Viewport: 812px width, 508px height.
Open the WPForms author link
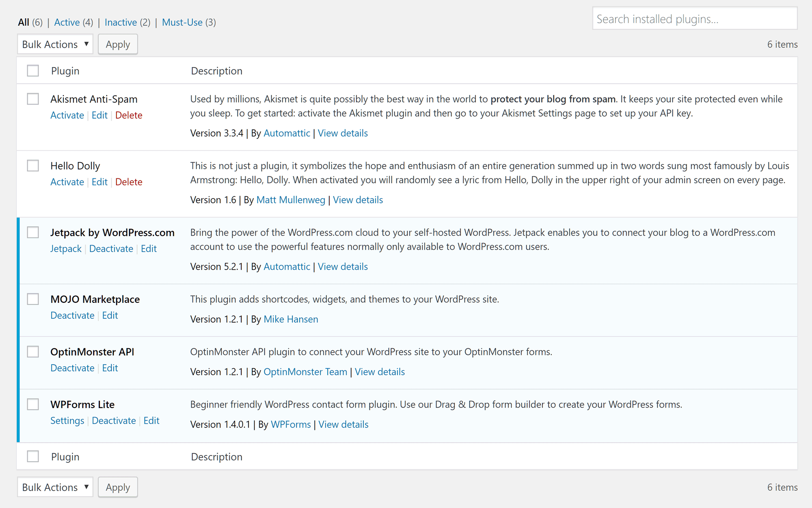[291, 424]
